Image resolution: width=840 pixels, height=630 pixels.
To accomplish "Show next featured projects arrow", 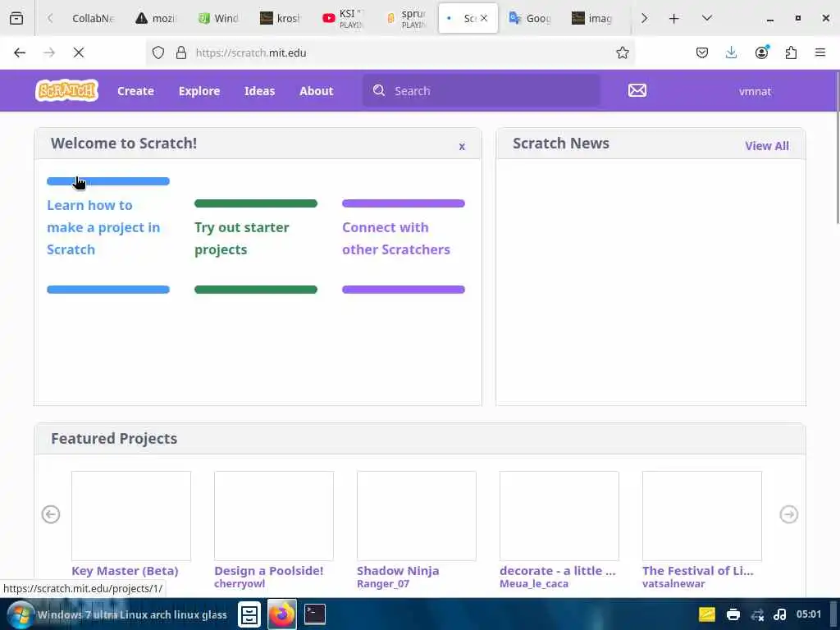I will coord(788,514).
